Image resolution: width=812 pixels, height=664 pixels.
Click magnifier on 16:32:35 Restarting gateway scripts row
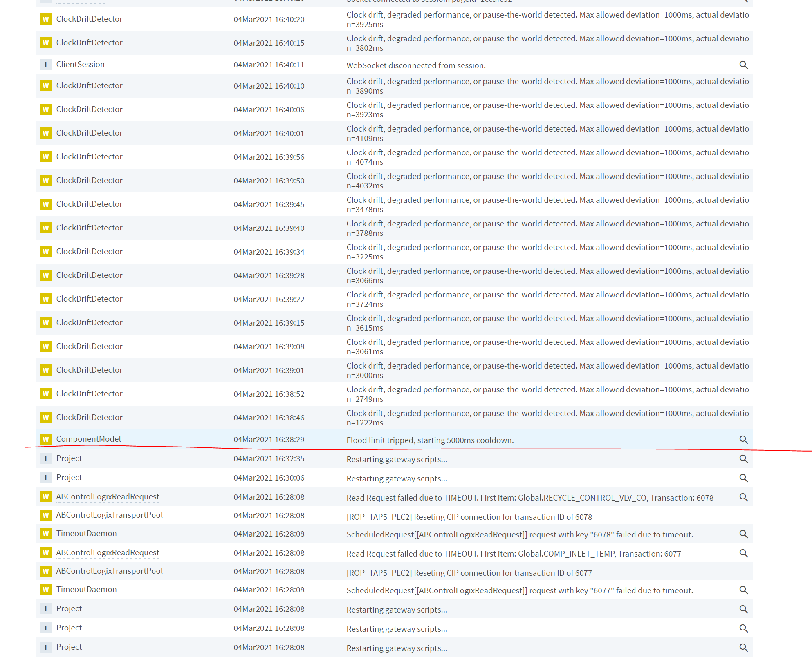(x=743, y=459)
